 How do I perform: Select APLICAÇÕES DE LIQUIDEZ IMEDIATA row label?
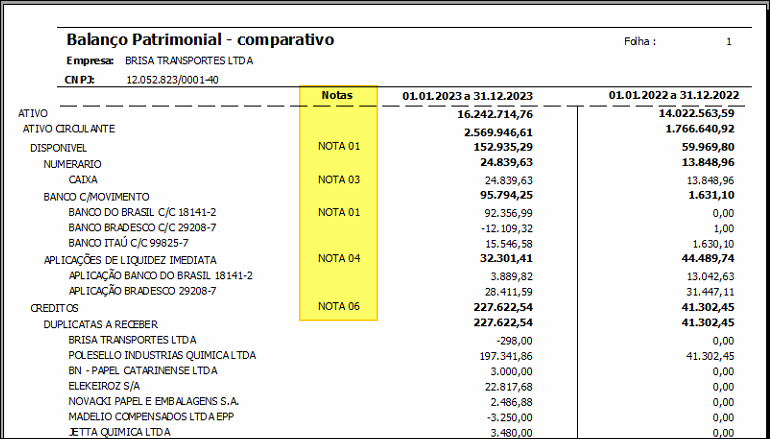click(x=130, y=260)
